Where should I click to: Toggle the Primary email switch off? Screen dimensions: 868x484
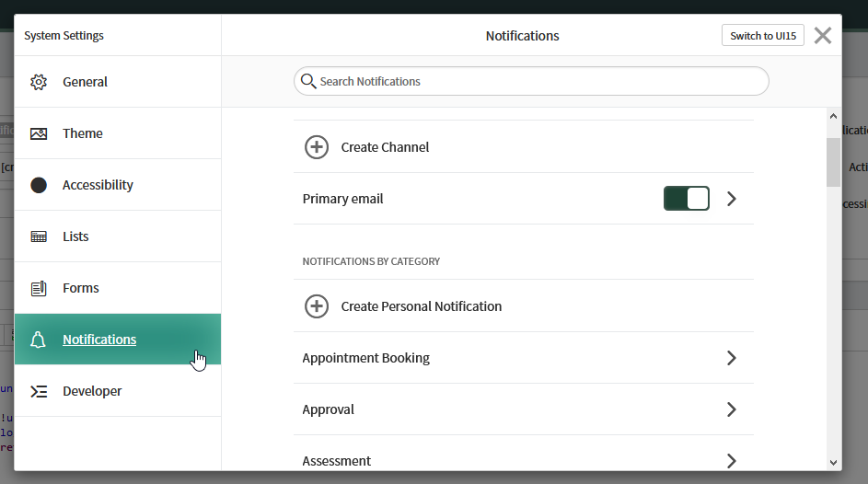(x=687, y=199)
